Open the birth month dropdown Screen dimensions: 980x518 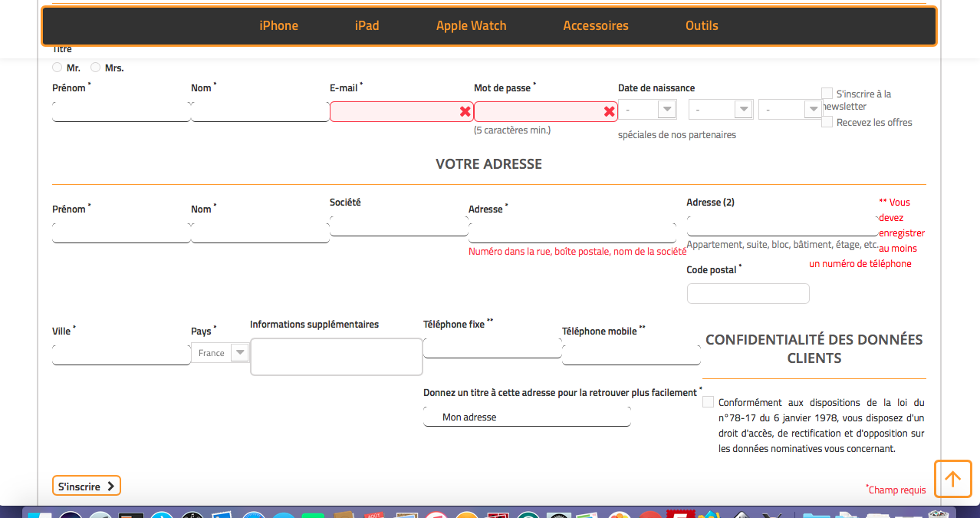click(x=721, y=110)
